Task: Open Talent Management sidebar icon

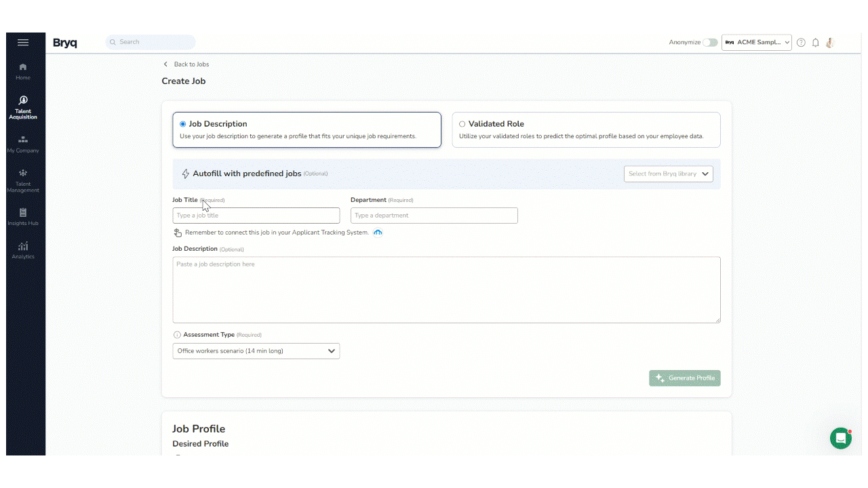Action: click(x=23, y=180)
